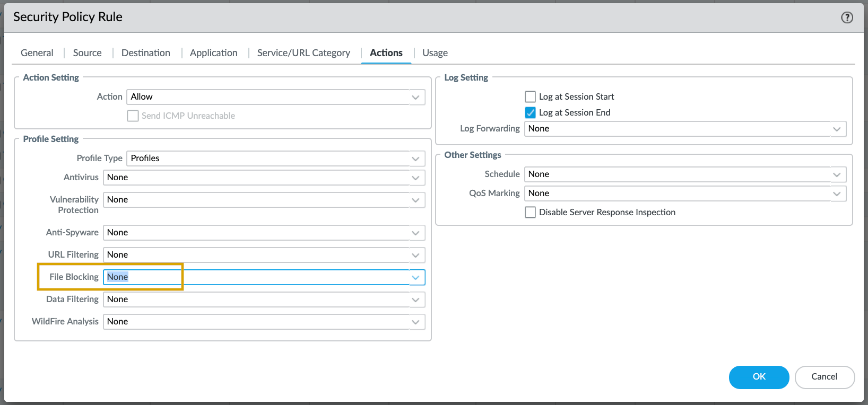Enable Log at Session Start
868x405 pixels.
click(530, 96)
